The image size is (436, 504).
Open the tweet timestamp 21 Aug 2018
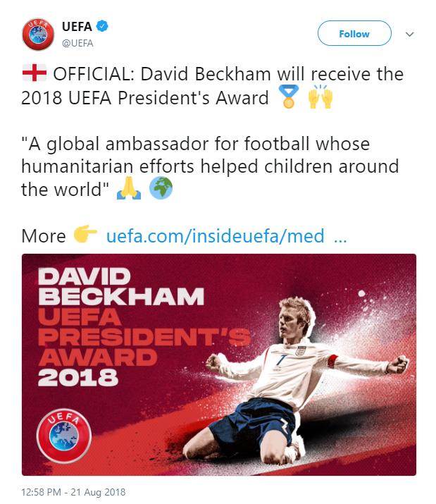coord(74,491)
